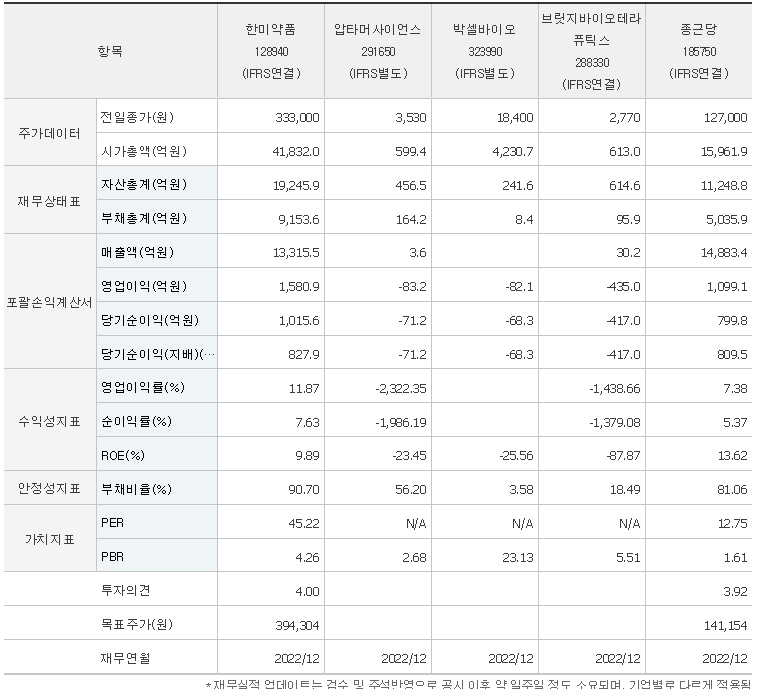Select total assets value 11,248.8
This screenshot has width=760, height=689.
[724, 186]
